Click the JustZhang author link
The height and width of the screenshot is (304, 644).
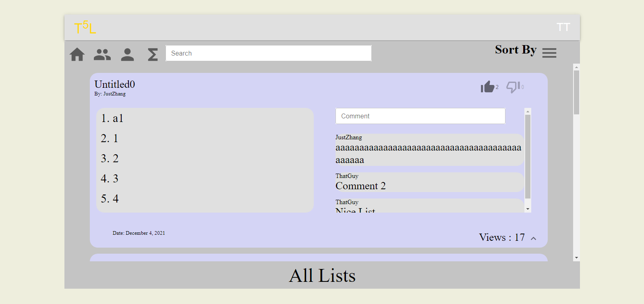(114, 94)
